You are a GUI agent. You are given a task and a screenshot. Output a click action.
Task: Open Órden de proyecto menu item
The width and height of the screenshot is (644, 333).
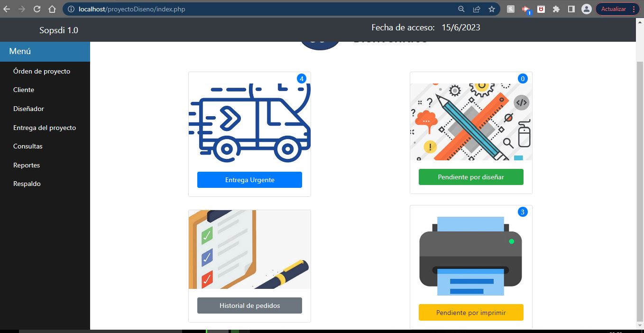coord(42,71)
